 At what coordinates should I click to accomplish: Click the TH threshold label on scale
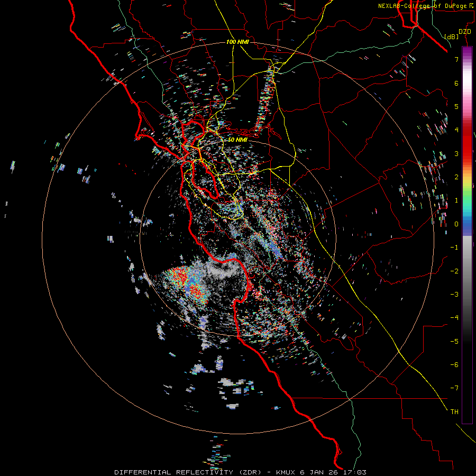(454, 412)
